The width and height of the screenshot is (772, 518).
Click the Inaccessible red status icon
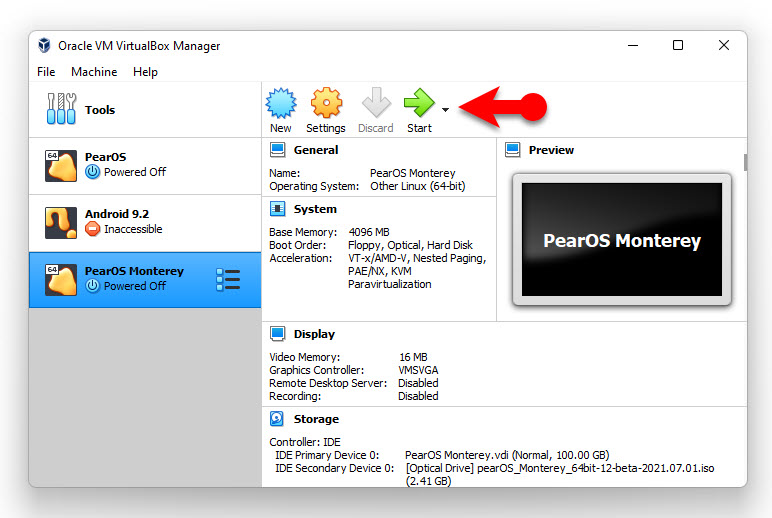click(93, 229)
